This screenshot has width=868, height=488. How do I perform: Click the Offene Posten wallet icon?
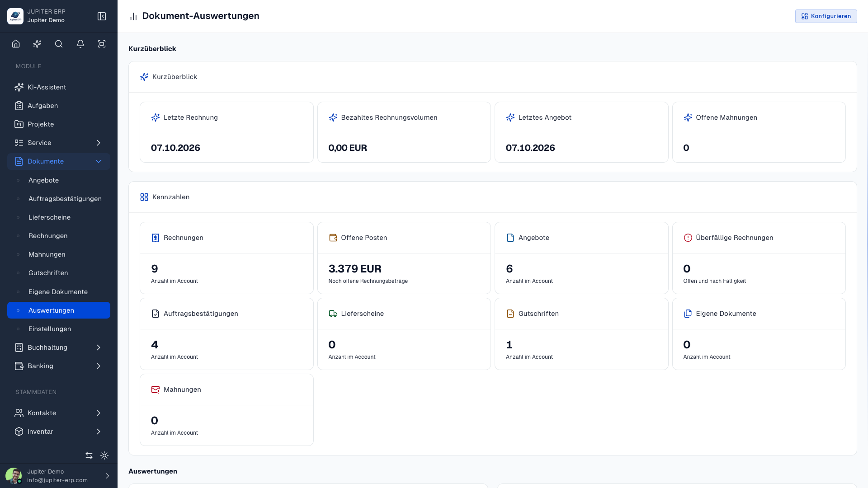click(x=333, y=238)
